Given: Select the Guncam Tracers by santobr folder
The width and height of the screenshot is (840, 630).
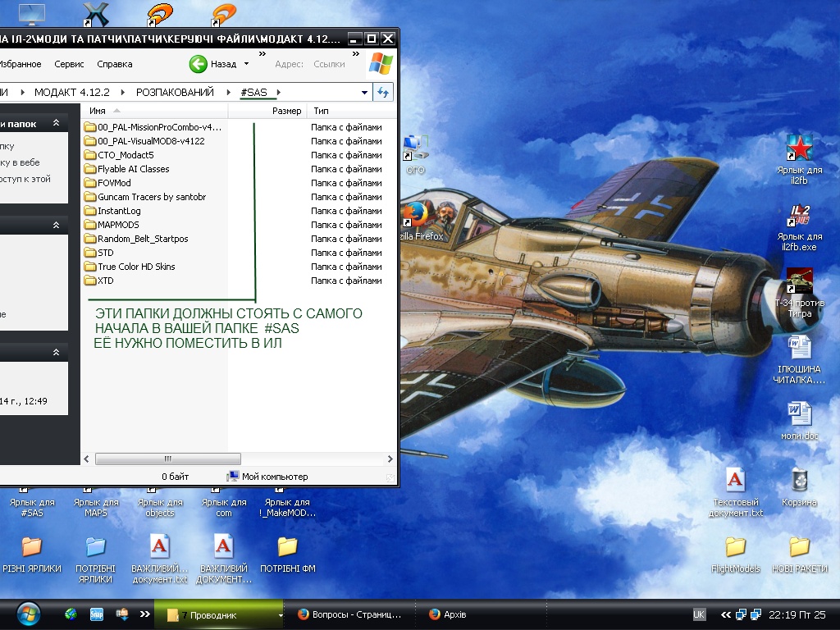Looking at the screenshot, I should pos(145,197).
